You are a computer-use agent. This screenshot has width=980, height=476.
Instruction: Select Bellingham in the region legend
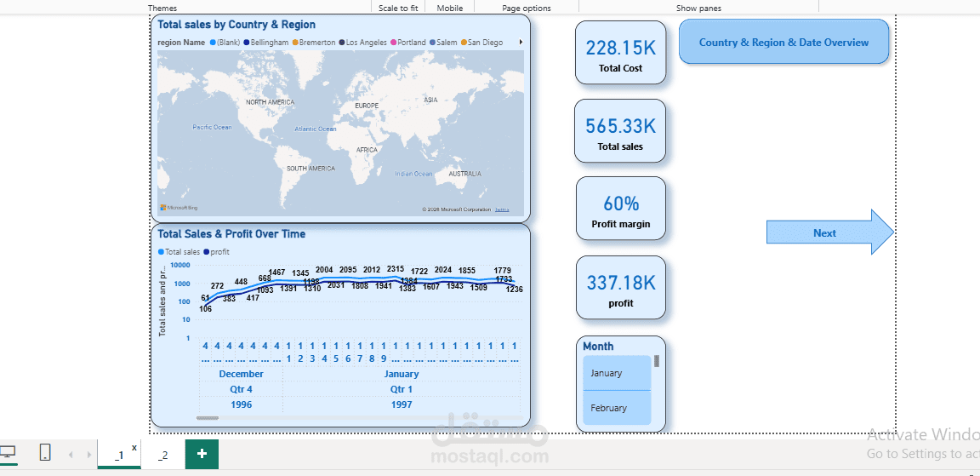266,43
